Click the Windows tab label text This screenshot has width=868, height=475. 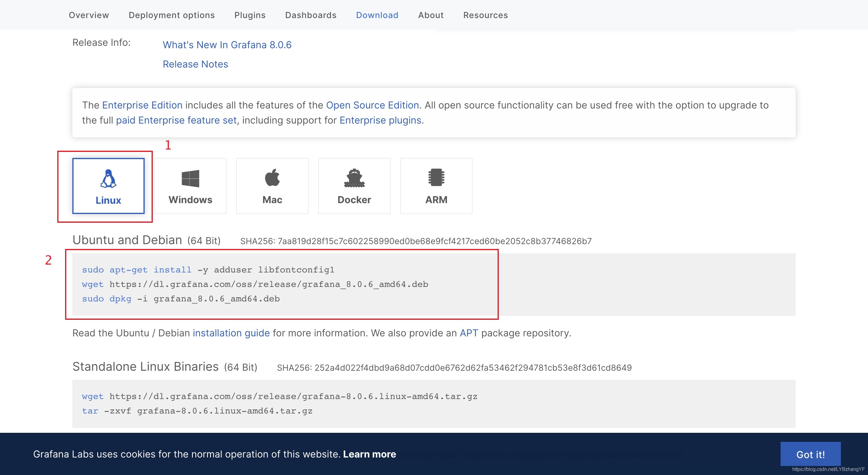click(190, 200)
